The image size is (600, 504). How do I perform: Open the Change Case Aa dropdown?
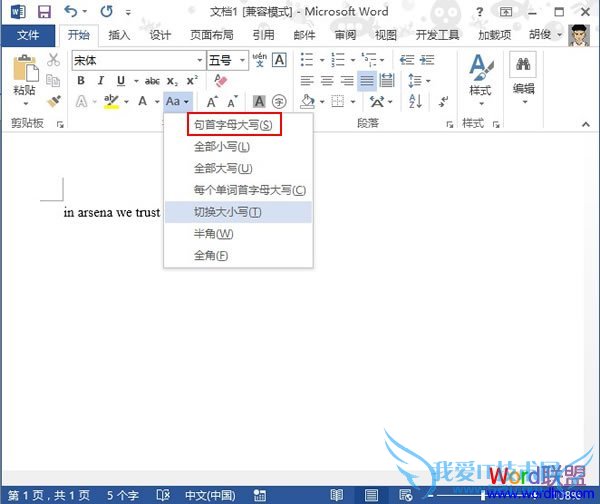[x=177, y=102]
